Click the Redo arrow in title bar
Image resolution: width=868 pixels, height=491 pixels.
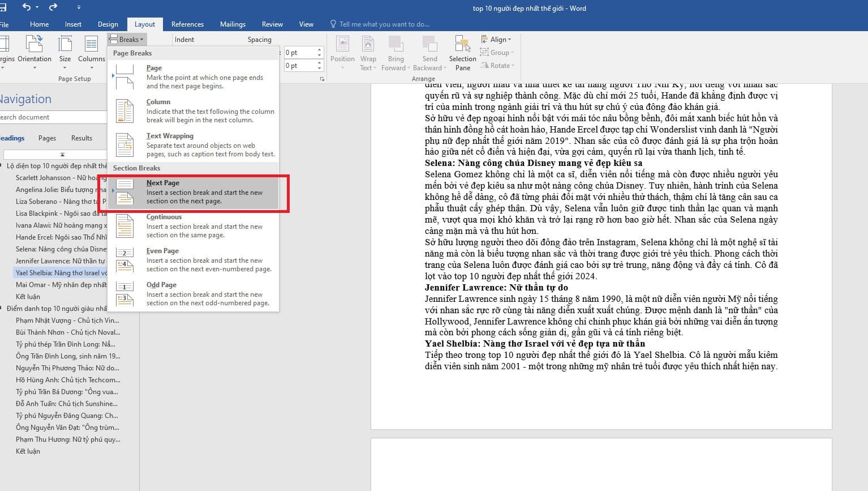[53, 7]
